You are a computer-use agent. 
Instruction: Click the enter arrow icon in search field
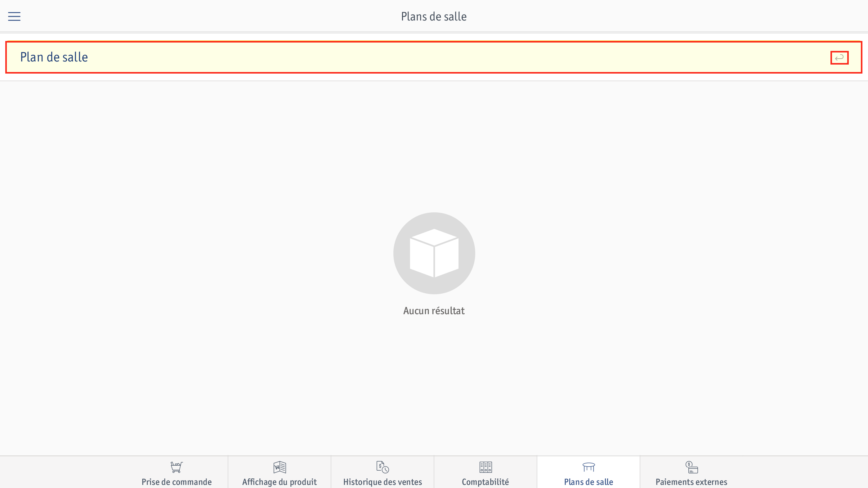click(839, 58)
